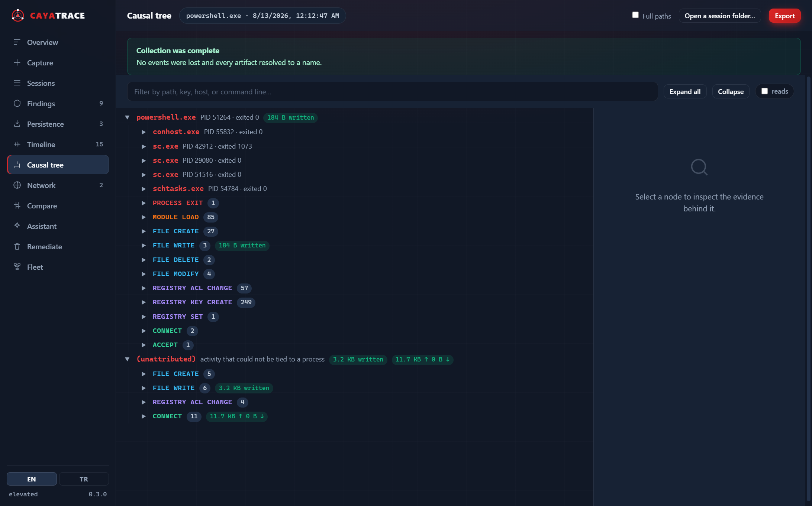Click the Expand all button
The height and width of the screenshot is (506, 812).
pyautogui.click(x=685, y=91)
